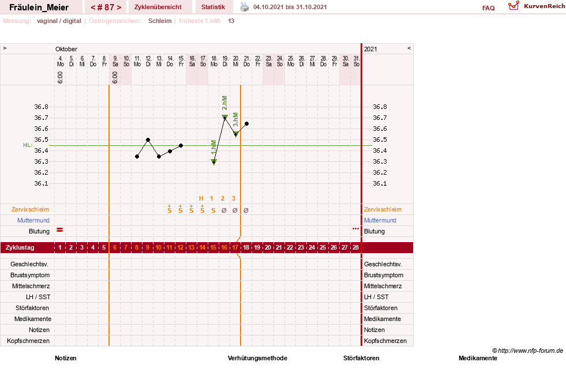Screen dimensions: 566x392
Task: Click the Mittelschmerz row label on right
Action: 383,286
